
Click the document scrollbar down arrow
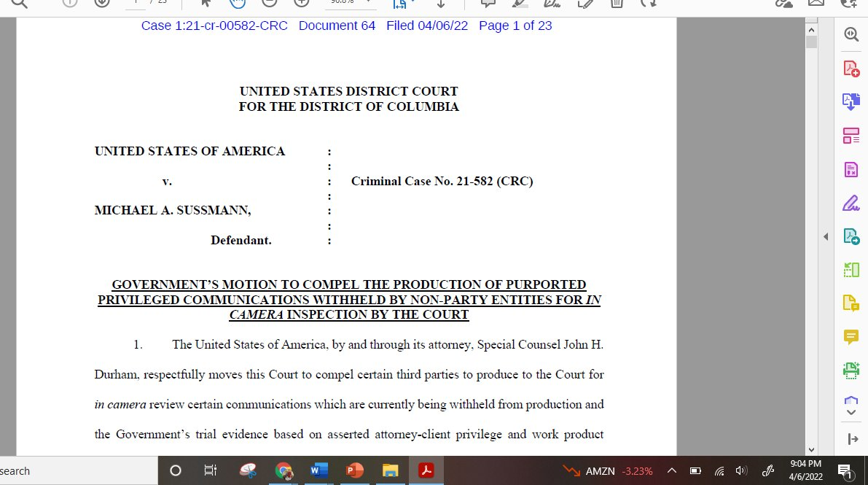click(811, 450)
